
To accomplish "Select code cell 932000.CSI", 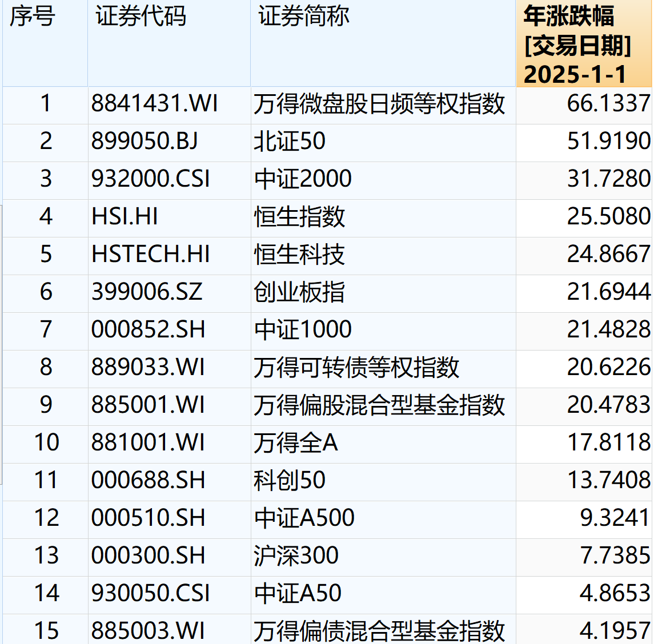I will tap(169, 181).
